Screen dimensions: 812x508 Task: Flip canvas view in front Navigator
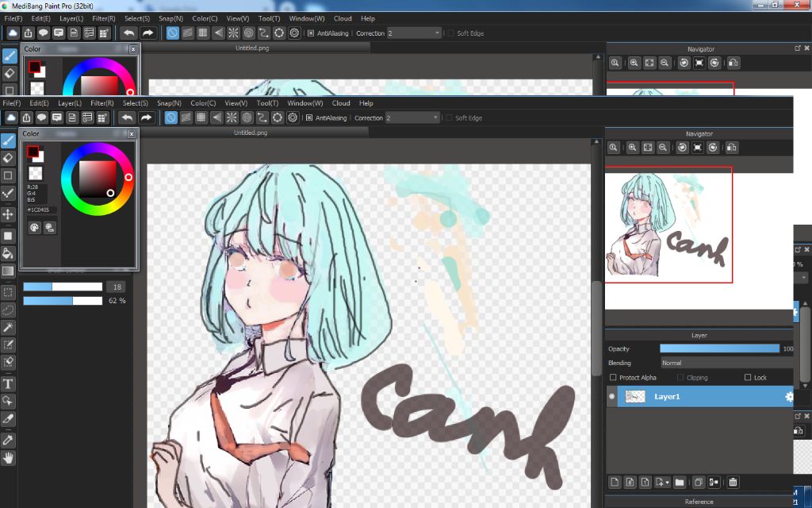pyautogui.click(x=732, y=148)
